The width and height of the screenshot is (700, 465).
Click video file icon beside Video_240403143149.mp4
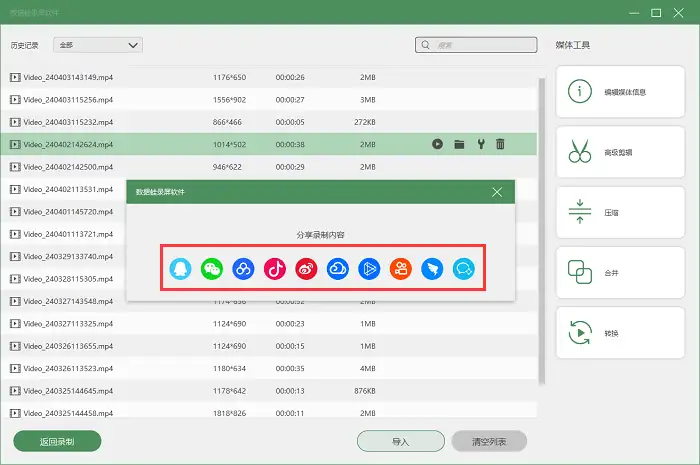pos(15,77)
